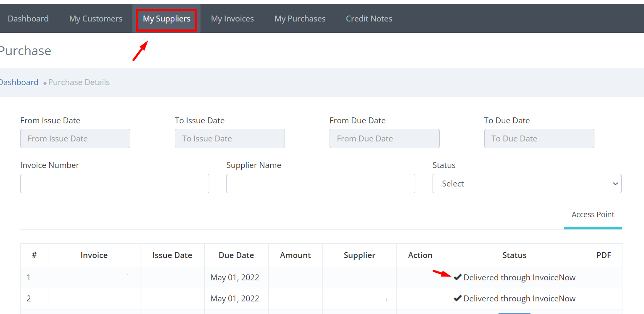
Task: Click the Action column header
Action: tap(420, 255)
